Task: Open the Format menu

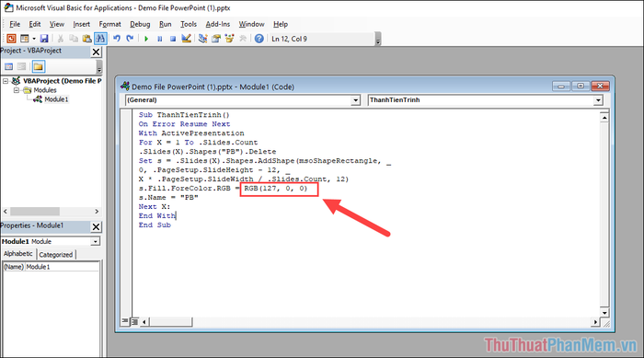Action: [x=109, y=24]
